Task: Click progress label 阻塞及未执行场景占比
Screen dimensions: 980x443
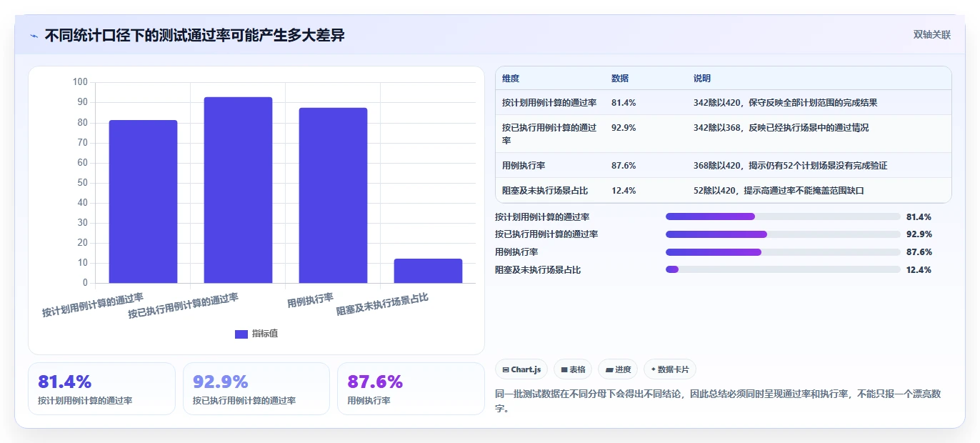Action: coord(538,270)
